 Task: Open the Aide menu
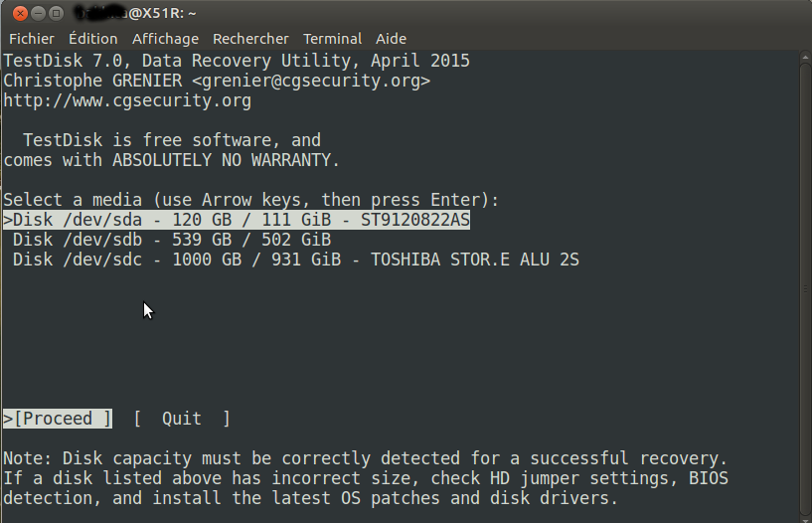[x=391, y=39]
